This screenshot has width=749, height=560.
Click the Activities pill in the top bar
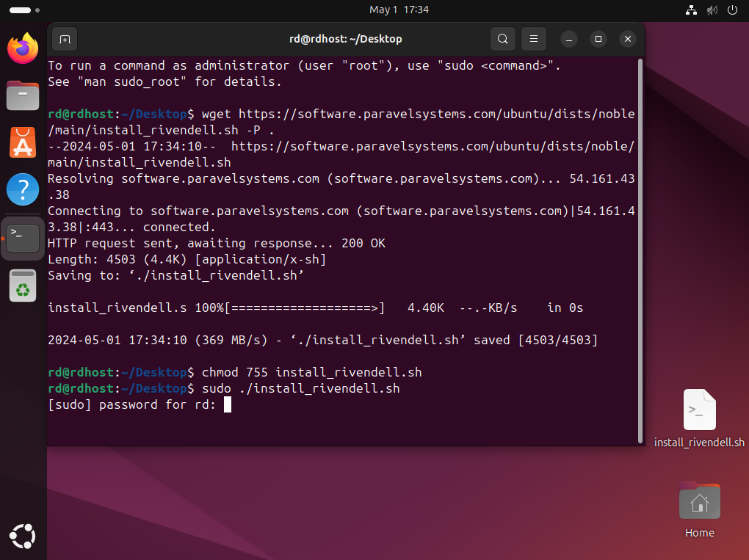(x=21, y=10)
